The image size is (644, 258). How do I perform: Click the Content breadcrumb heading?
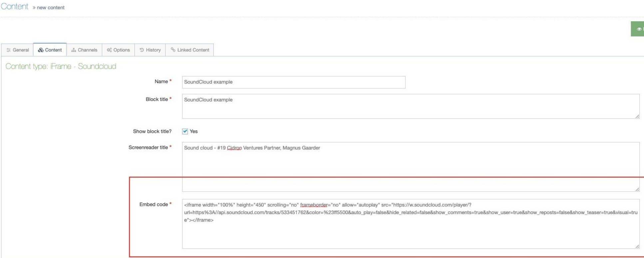(x=15, y=7)
